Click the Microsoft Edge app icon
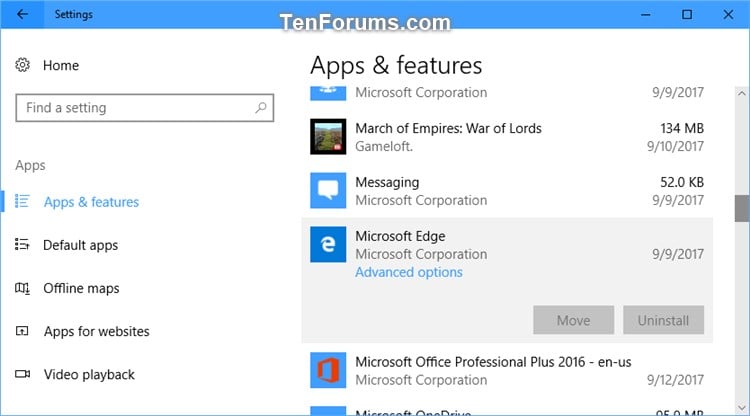750x416 pixels. point(328,244)
